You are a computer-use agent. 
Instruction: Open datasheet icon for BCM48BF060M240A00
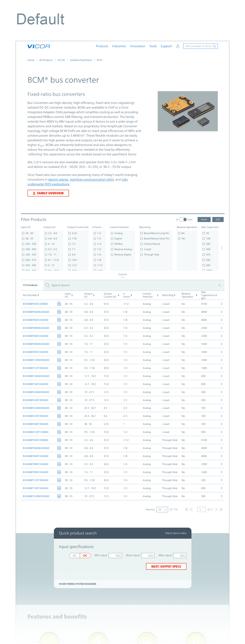pyautogui.click(x=59, y=312)
